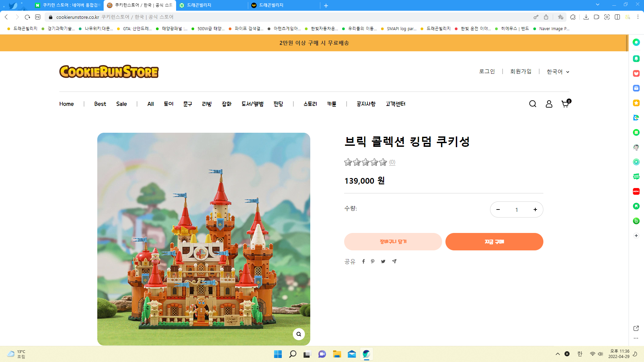Open the store search icon
Viewport: 644px width, 362px height.
(x=533, y=104)
